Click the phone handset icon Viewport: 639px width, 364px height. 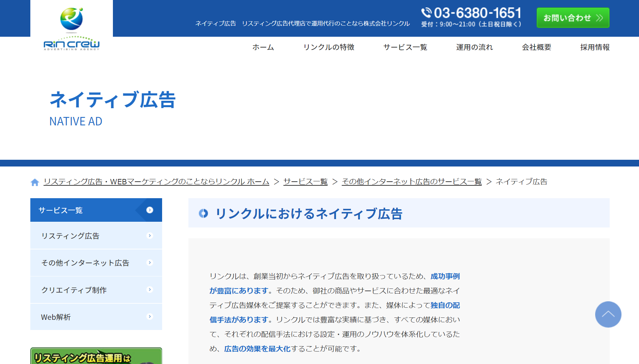point(426,13)
